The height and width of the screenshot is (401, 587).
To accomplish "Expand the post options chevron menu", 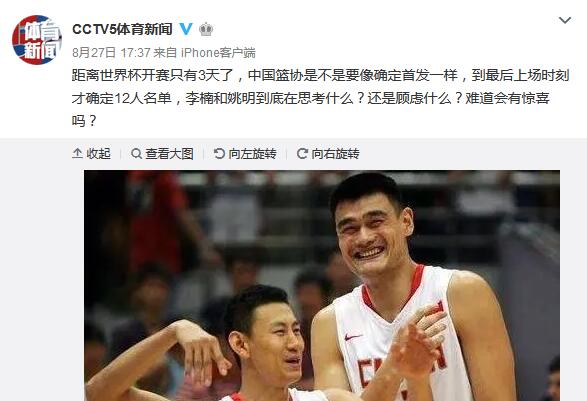I will (565, 20).
